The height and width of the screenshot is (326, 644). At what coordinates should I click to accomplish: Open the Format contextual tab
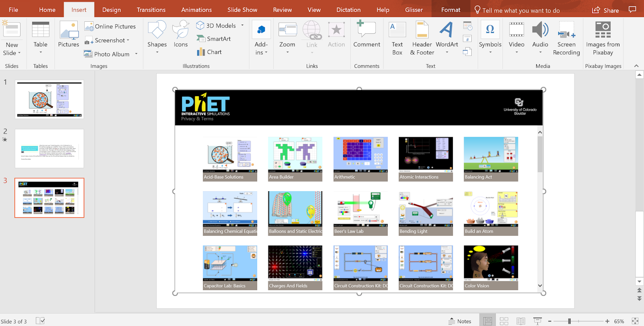(x=451, y=10)
